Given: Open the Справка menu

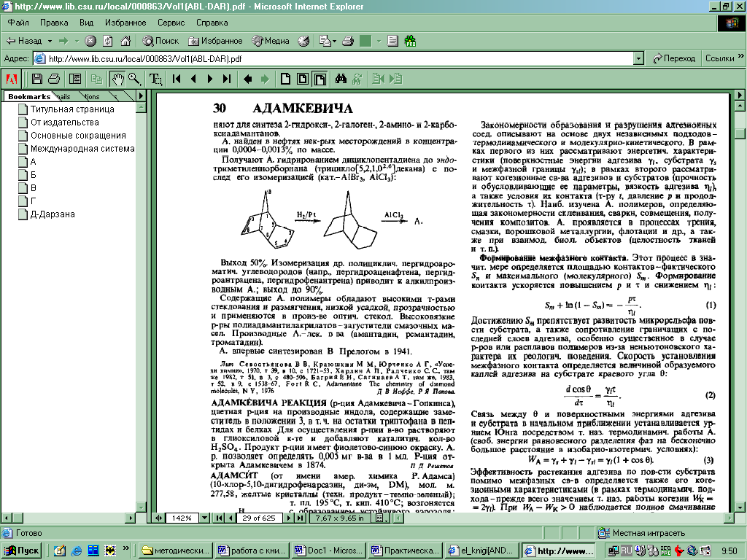Looking at the screenshot, I should 212,23.
